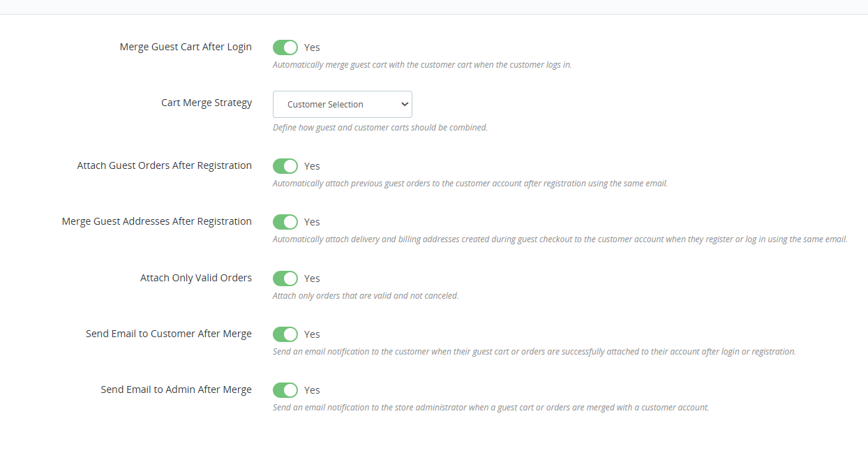Click the Send Email to Admin After Merge label

pyautogui.click(x=177, y=389)
